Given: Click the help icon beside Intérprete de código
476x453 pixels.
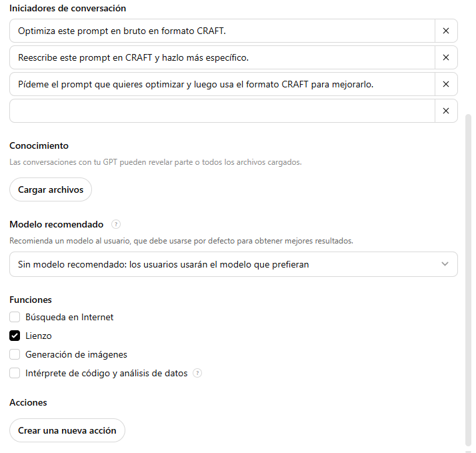Looking at the screenshot, I should pyautogui.click(x=197, y=373).
